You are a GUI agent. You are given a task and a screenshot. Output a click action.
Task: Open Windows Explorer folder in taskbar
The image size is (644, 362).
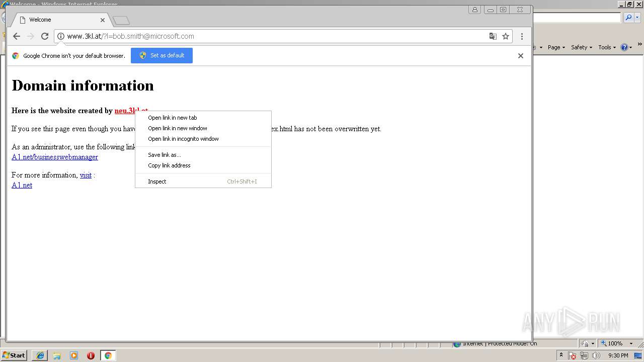tap(57, 355)
